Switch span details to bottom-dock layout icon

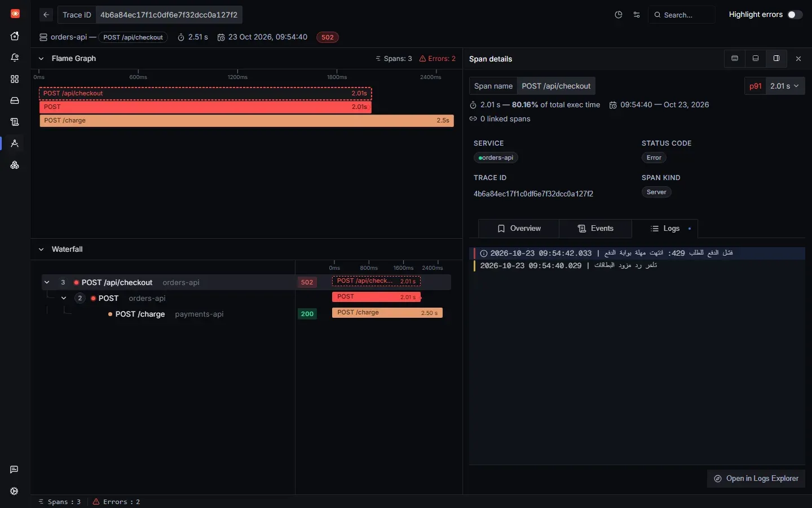pos(756,58)
